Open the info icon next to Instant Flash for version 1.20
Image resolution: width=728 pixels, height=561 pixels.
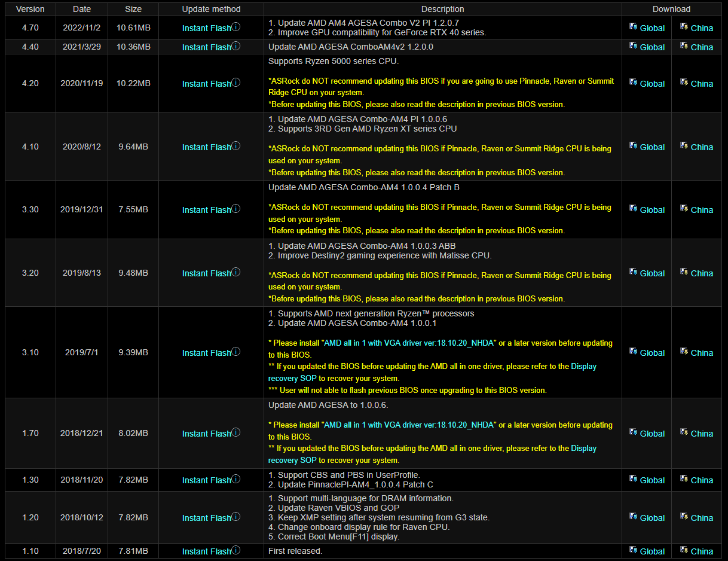point(235,517)
